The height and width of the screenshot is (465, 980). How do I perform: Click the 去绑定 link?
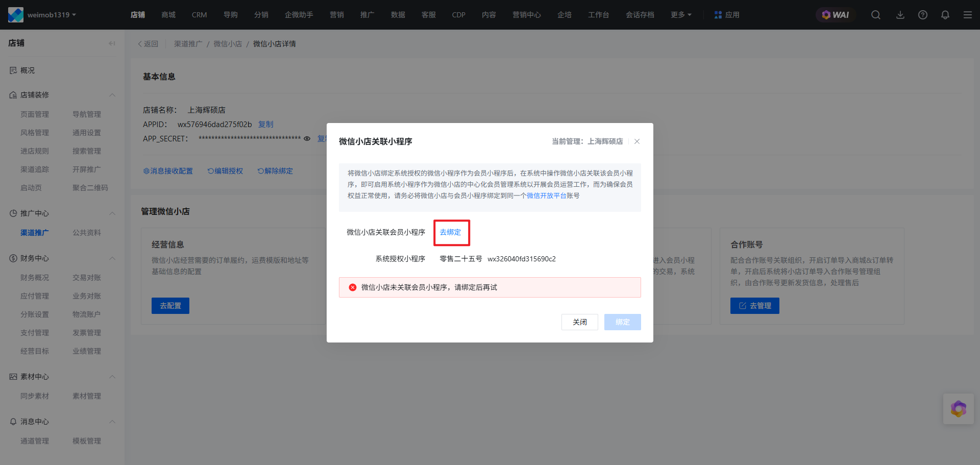click(x=450, y=232)
